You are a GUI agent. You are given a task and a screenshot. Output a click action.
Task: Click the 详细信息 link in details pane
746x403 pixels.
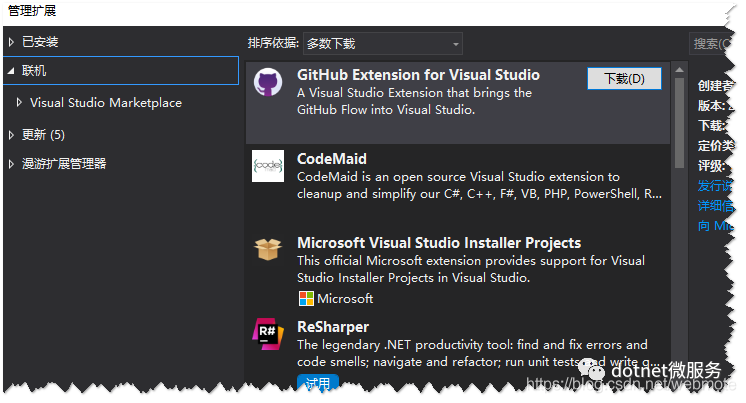715,206
